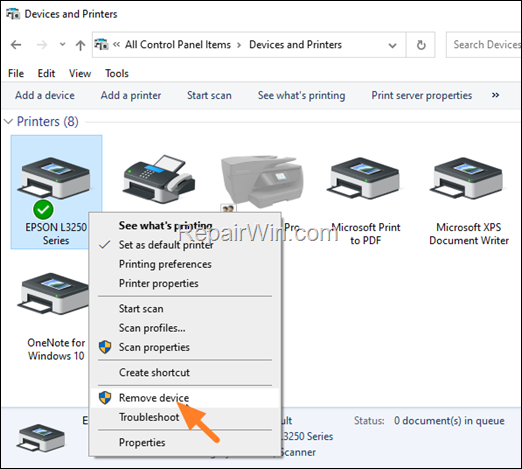Click the printer icon in the details pane
The width and height of the screenshot is (522, 469).
[42, 438]
